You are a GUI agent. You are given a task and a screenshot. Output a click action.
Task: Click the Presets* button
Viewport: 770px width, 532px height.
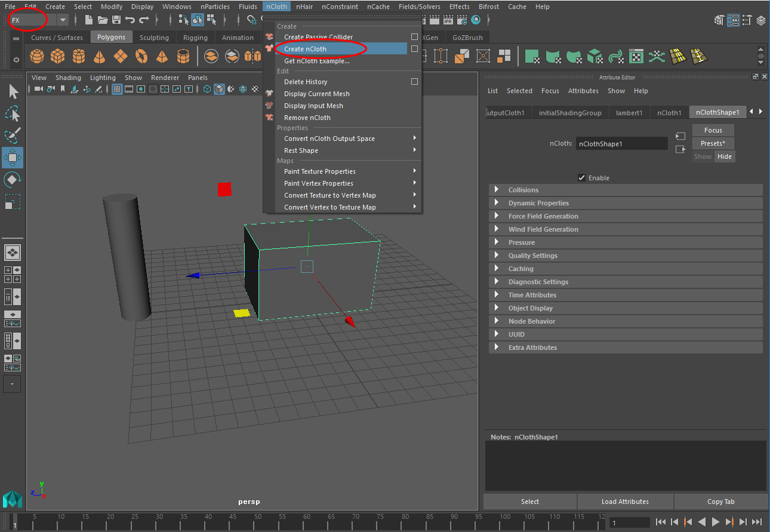click(713, 143)
